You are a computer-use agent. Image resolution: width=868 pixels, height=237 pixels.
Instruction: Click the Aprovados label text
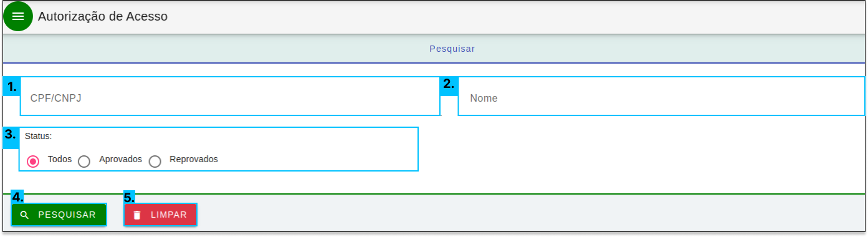click(121, 159)
